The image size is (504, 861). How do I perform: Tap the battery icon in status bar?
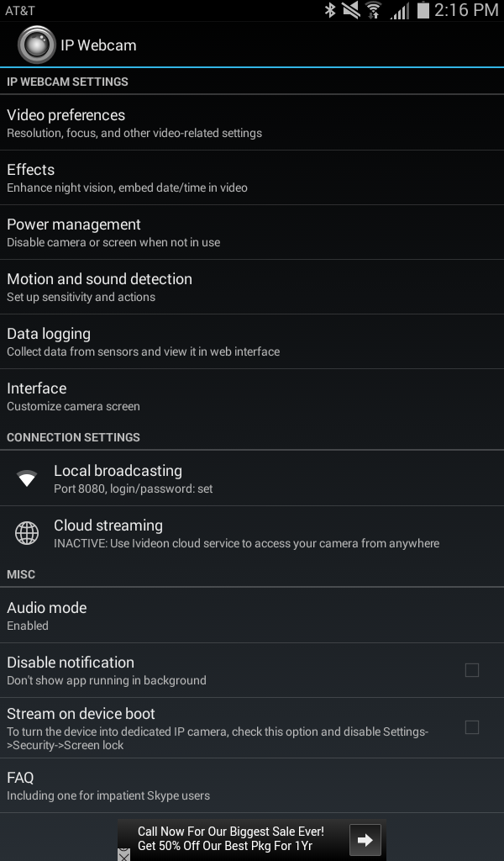pos(423,10)
